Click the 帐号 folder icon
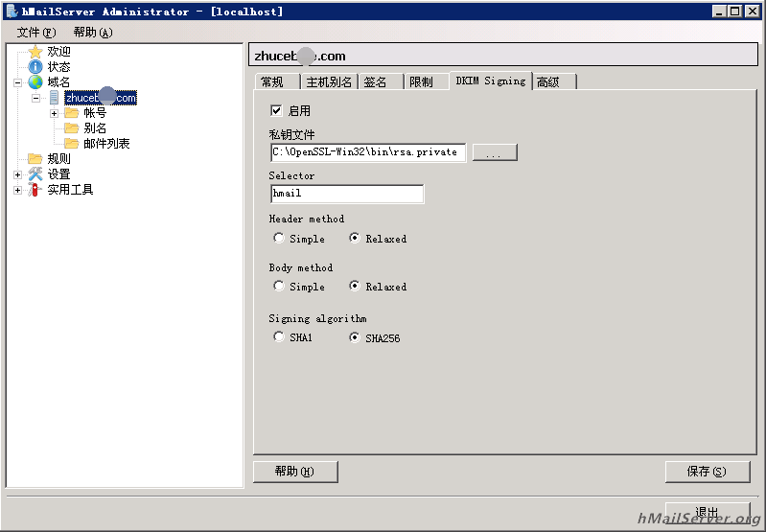The image size is (766, 532). tap(72, 113)
